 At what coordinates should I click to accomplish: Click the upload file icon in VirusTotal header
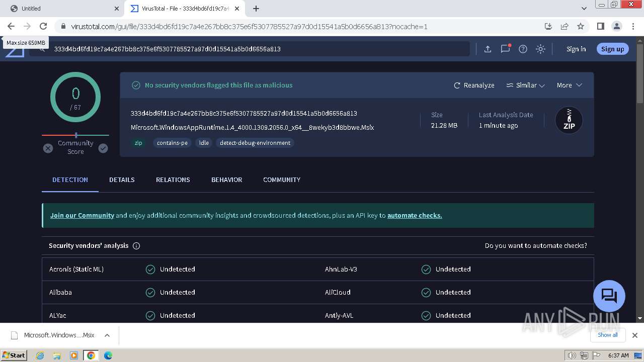pos(488,49)
